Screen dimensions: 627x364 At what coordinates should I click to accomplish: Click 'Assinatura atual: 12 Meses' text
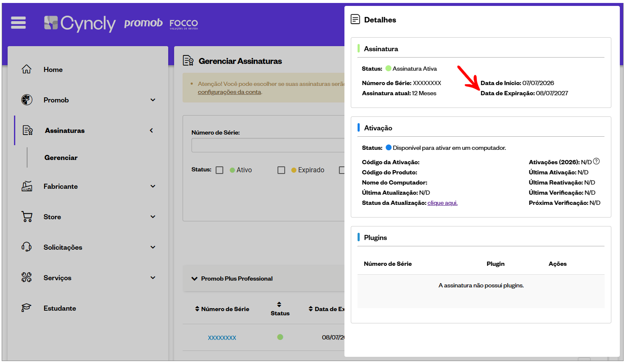click(x=399, y=93)
